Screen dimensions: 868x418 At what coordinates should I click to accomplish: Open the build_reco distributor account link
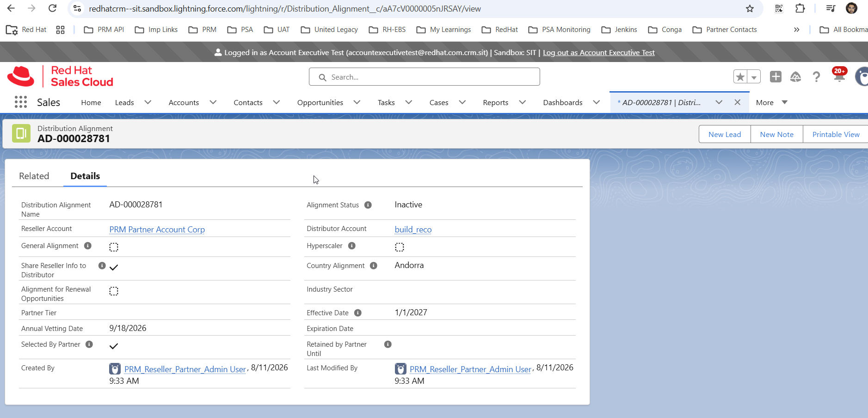pos(413,230)
